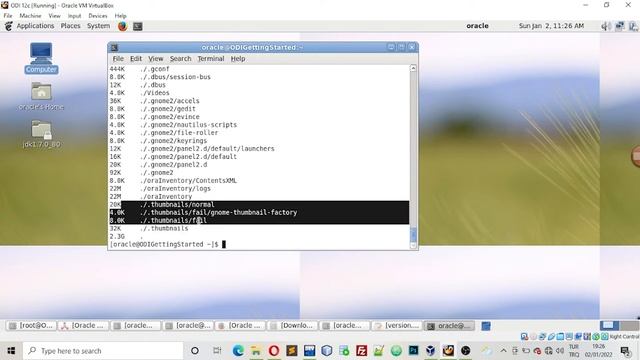Open the running ODI VM icon in taskbar

click(448, 351)
